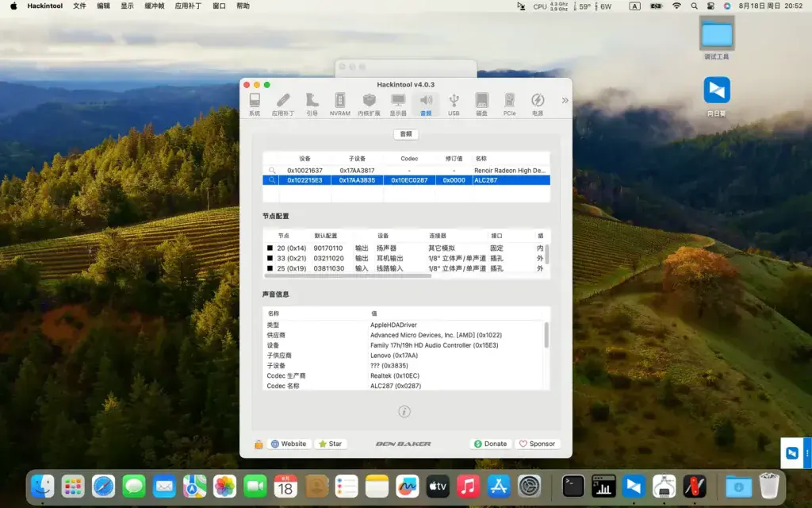Click the vertical scrollbar in the node table

[547, 255]
